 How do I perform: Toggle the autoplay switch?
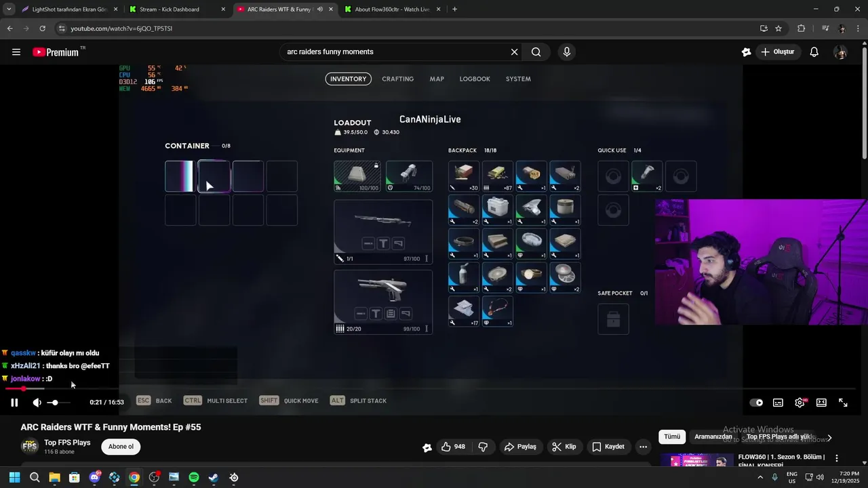tap(756, 403)
